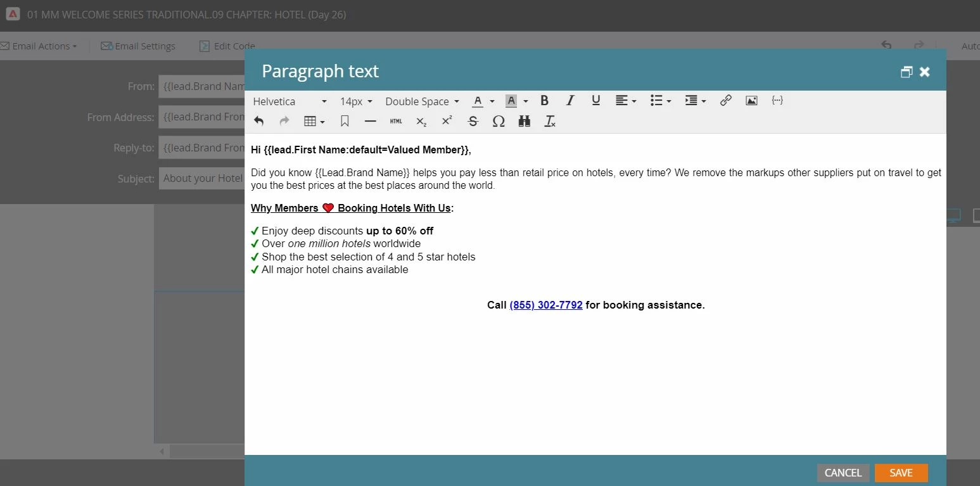Toggle strikethrough formatting
980x486 pixels.
pyautogui.click(x=473, y=121)
